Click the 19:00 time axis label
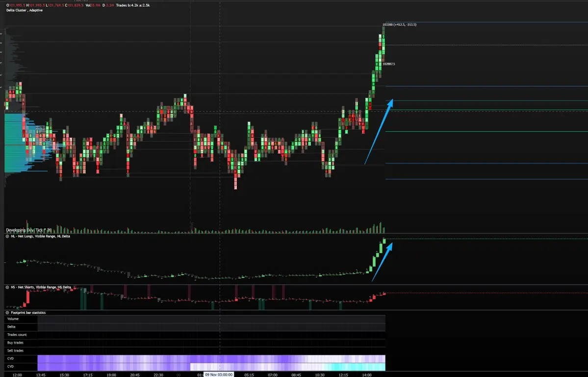Image resolution: width=588 pixels, height=377 pixels. (x=111, y=375)
